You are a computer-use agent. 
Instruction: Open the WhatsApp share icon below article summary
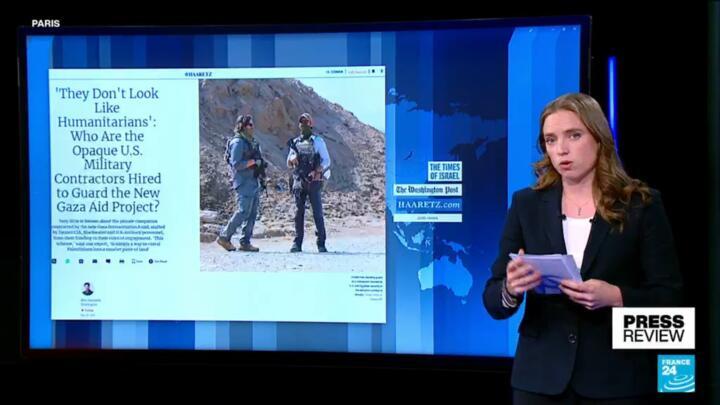click(x=68, y=261)
